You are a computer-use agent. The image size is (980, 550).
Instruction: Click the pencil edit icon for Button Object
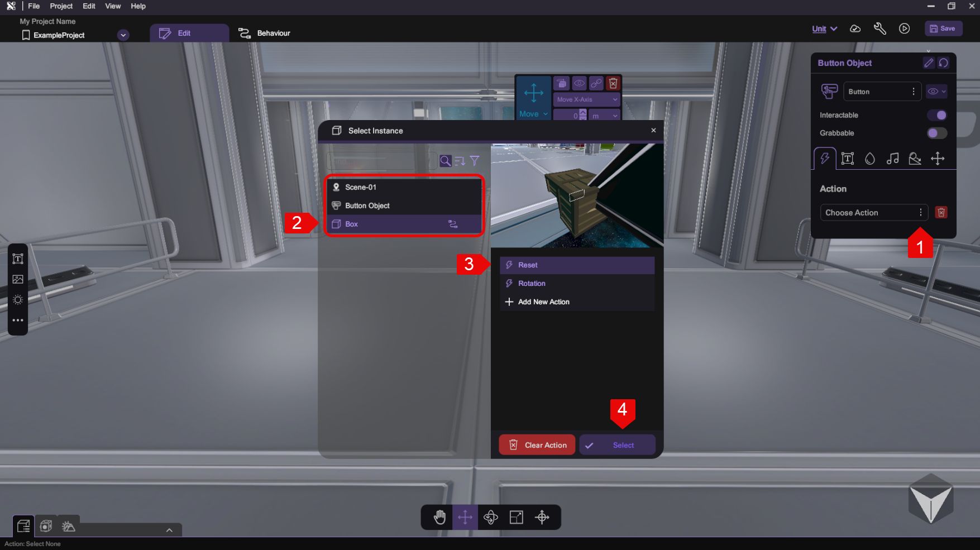tap(928, 63)
